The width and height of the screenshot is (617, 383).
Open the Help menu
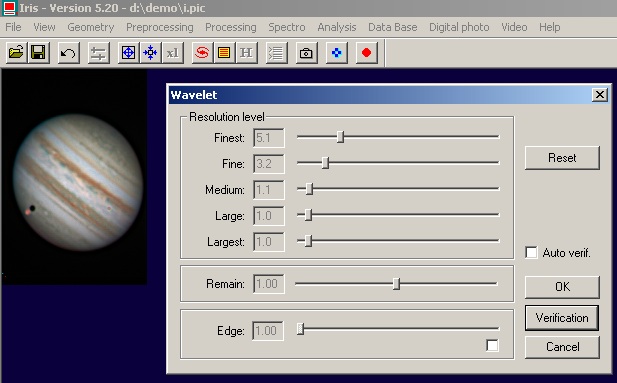point(550,27)
